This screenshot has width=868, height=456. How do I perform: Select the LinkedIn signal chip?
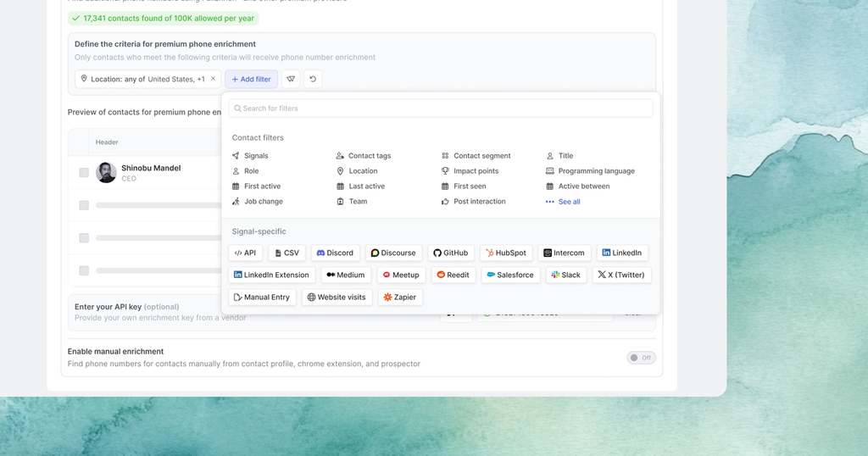pos(622,253)
